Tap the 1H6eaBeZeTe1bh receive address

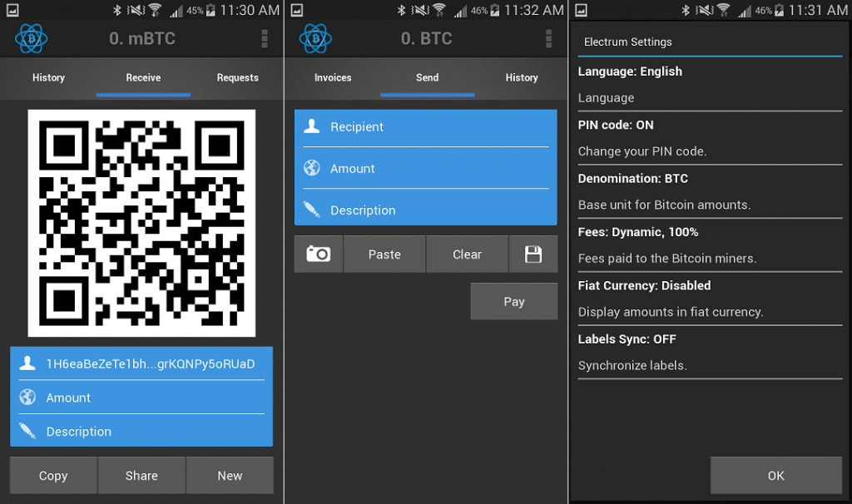[151, 364]
